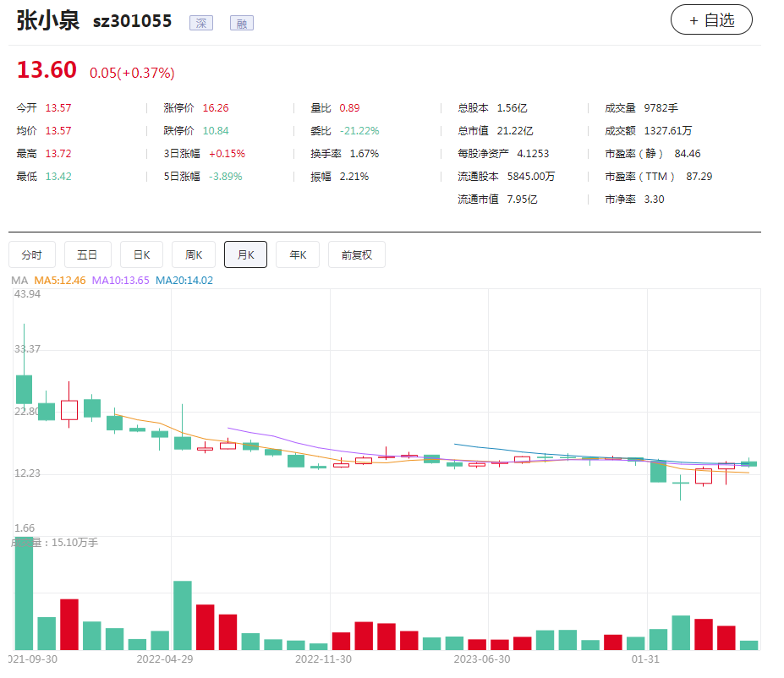The width and height of the screenshot is (784, 678).
Task: Click 每股净资产 value 4.1253
Action: [x=533, y=154]
